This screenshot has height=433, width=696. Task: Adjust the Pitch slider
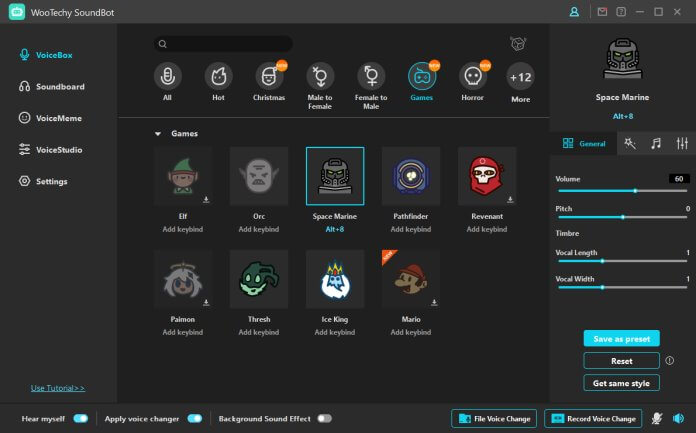tap(623, 217)
